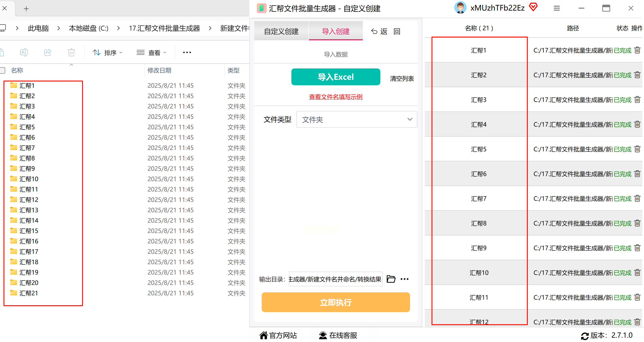644x342 pixels.
Task: Click the Explorer share icon
Action: click(48, 52)
